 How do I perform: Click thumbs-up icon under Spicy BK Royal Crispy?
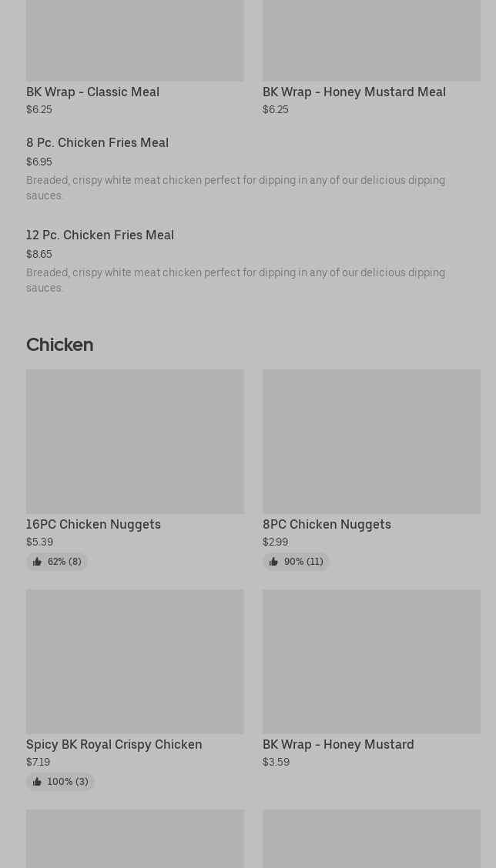point(37,782)
